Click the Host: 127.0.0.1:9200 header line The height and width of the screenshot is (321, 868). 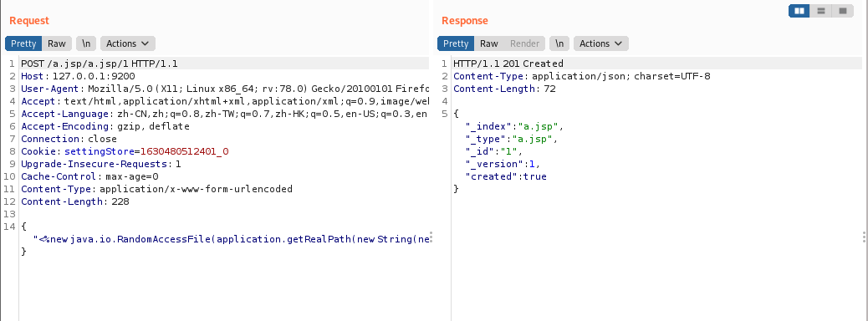[x=78, y=76]
